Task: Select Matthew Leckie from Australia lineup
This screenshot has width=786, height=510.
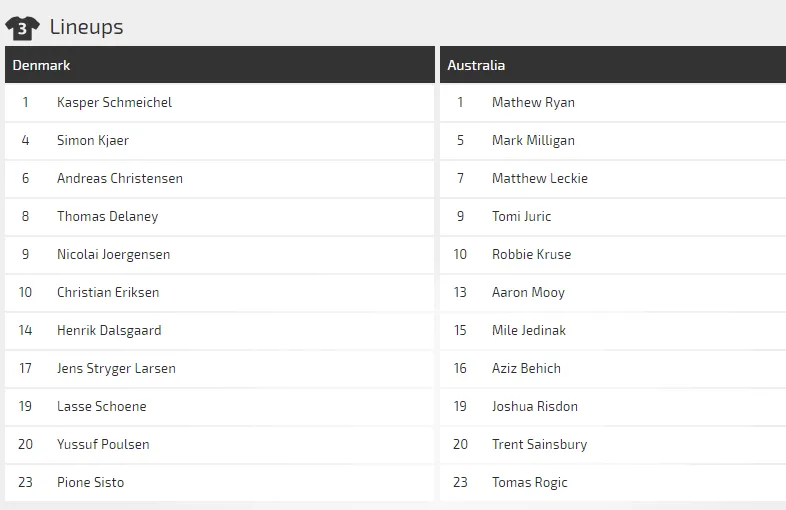Action: [540, 178]
